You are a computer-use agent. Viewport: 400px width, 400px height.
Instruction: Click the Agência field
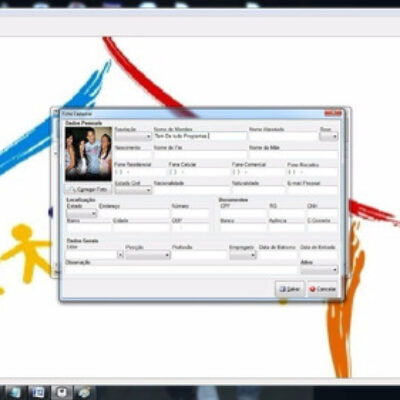click(287, 228)
